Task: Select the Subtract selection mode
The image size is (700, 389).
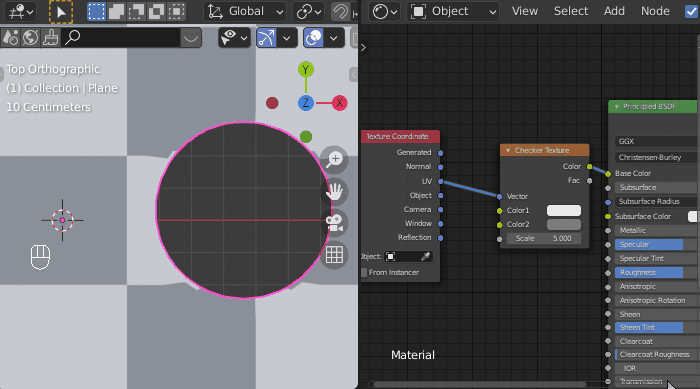Action: (136, 12)
